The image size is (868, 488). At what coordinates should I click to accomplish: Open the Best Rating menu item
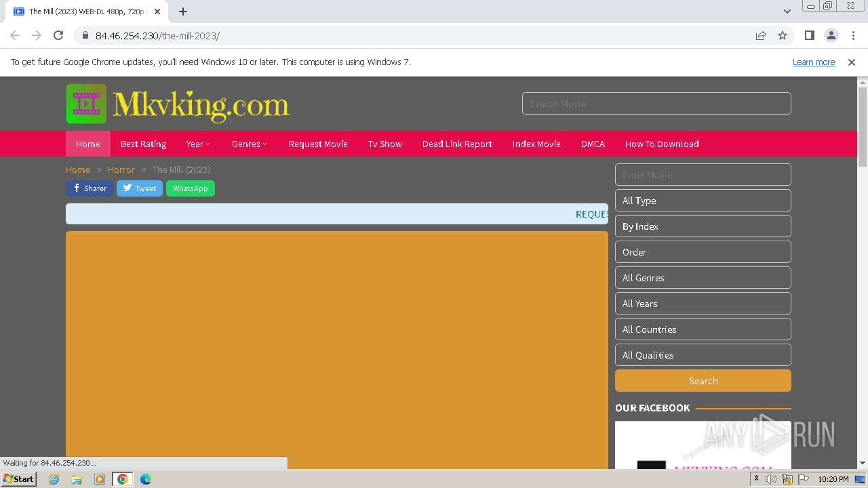click(x=143, y=144)
